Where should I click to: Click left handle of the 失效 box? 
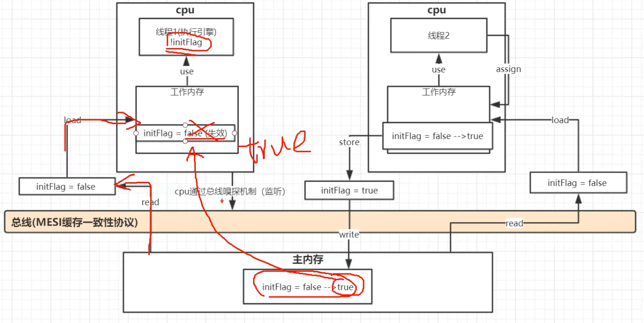tap(136, 133)
